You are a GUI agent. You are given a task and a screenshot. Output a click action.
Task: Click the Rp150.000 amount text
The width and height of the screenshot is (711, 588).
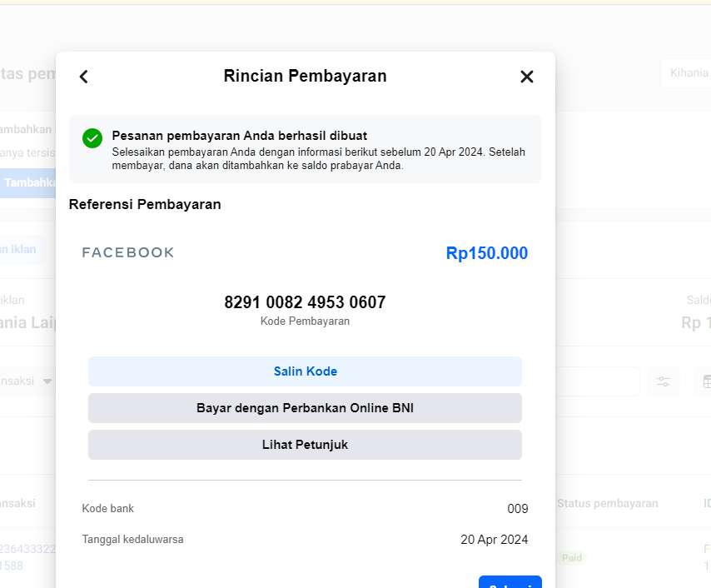487,253
